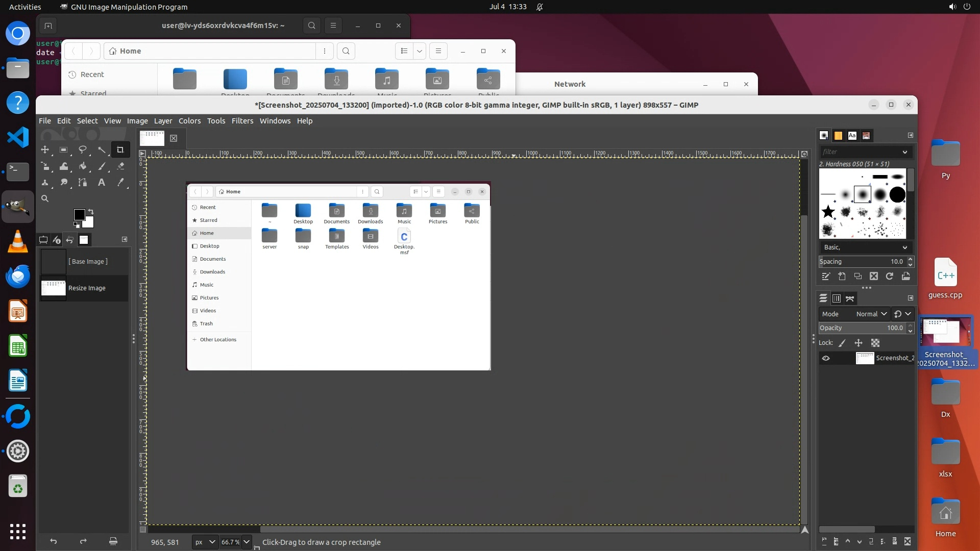The height and width of the screenshot is (551, 980).
Task: Open the layer Mode Normal dropdown
Action: point(871,314)
